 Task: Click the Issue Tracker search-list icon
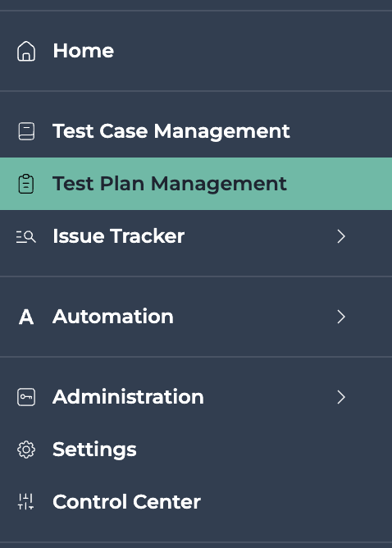[x=26, y=236]
